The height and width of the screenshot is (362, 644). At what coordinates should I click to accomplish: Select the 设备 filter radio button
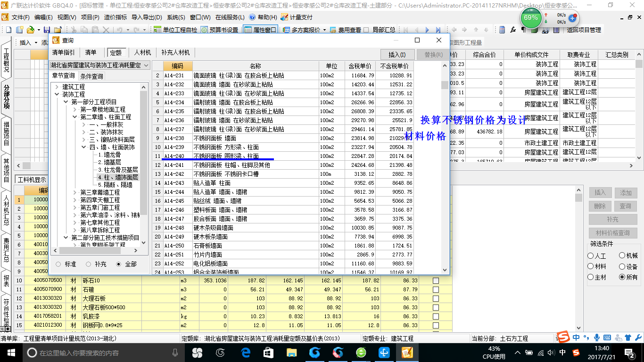click(622, 266)
